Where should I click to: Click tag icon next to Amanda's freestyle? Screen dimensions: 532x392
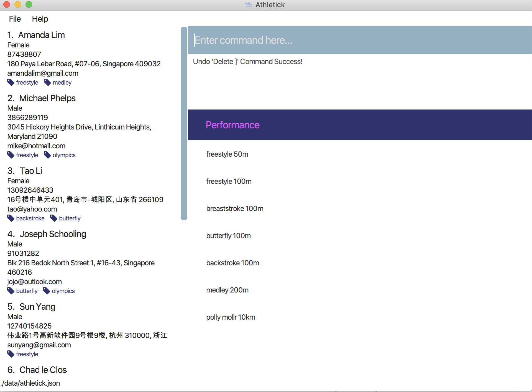point(11,83)
